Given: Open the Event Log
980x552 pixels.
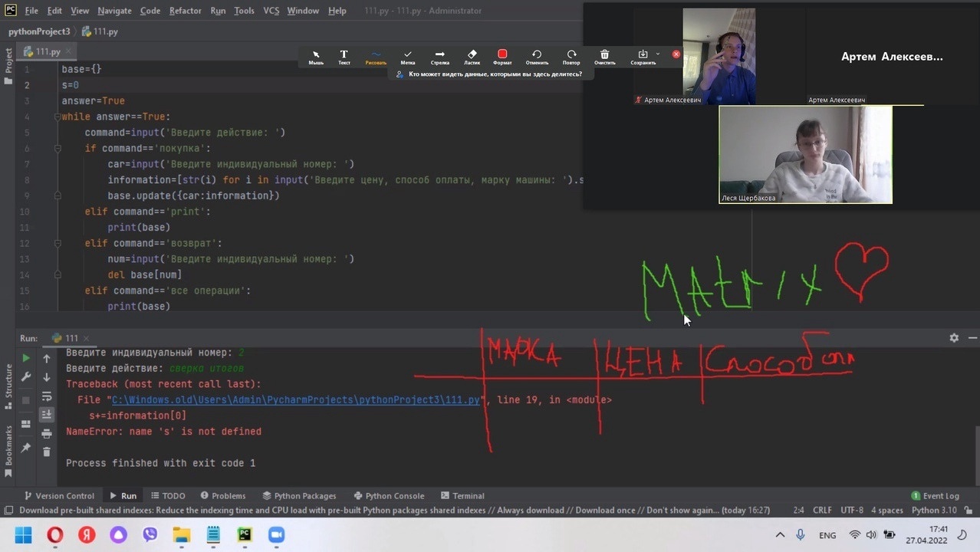Looking at the screenshot, I should coord(935,495).
